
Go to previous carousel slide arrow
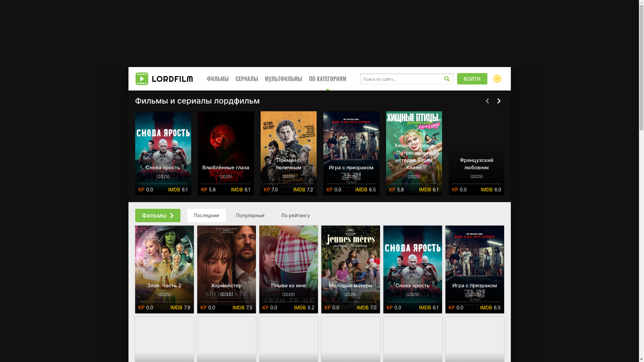487,101
